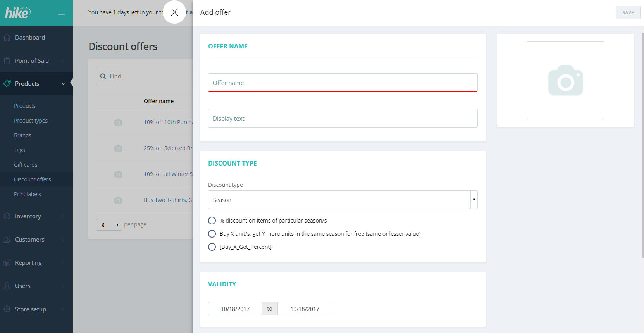Close the Add offer panel
The width and height of the screenshot is (644, 333).
click(x=174, y=12)
